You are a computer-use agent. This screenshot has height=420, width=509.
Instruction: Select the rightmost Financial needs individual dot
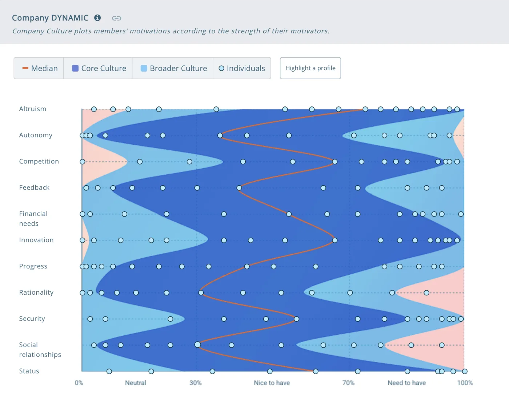[461, 214]
